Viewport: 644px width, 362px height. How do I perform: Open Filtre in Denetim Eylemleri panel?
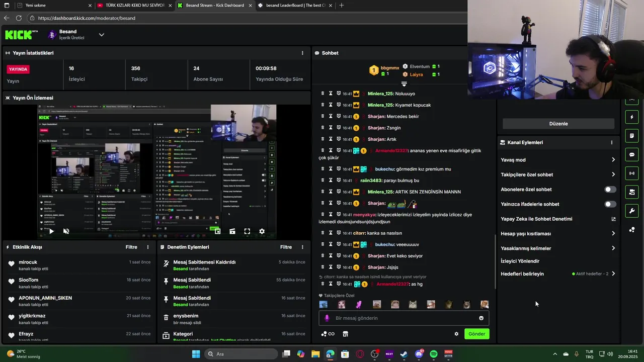286,247
